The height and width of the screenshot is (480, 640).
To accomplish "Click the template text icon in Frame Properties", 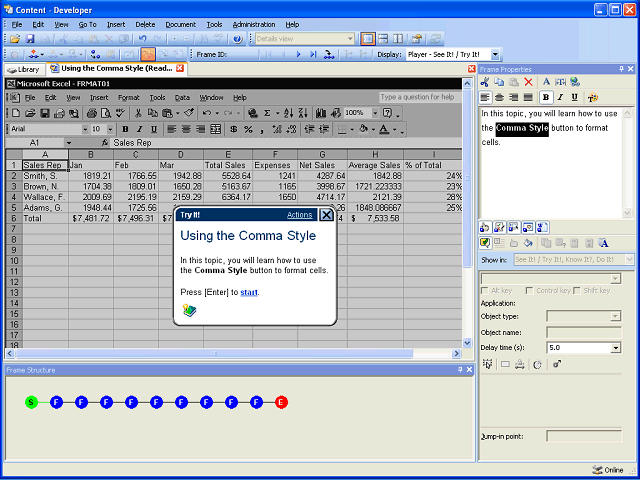I will click(x=560, y=82).
